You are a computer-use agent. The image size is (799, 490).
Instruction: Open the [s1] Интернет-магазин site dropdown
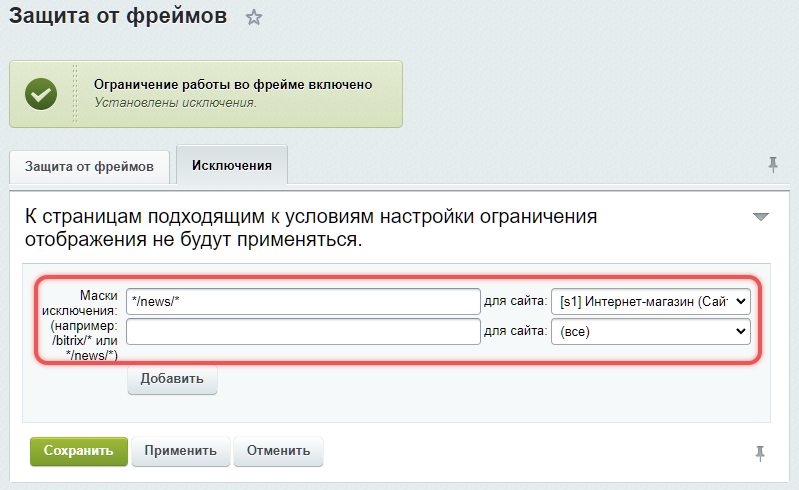650,301
